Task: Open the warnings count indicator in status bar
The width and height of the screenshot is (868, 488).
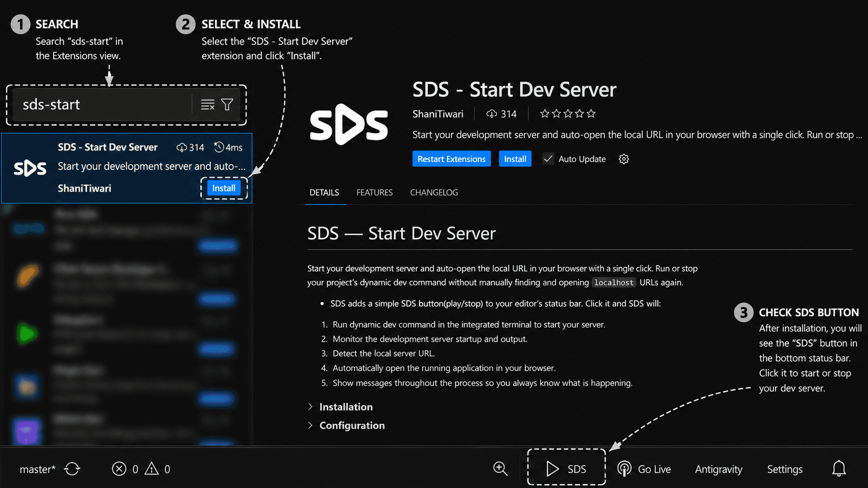Action: click(157, 469)
